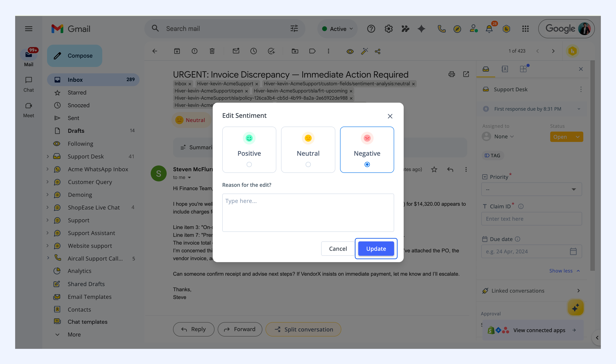Click the Reason for the edit text area

[308, 213]
